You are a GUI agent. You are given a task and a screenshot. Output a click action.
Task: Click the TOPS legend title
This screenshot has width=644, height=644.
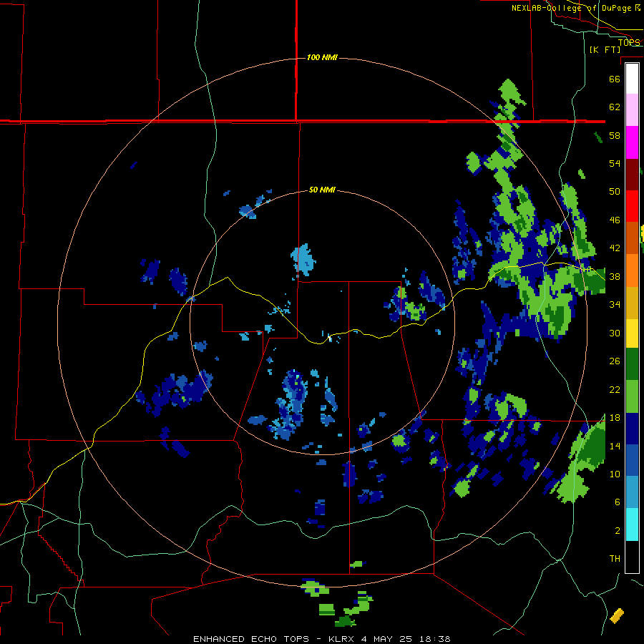pos(629,42)
